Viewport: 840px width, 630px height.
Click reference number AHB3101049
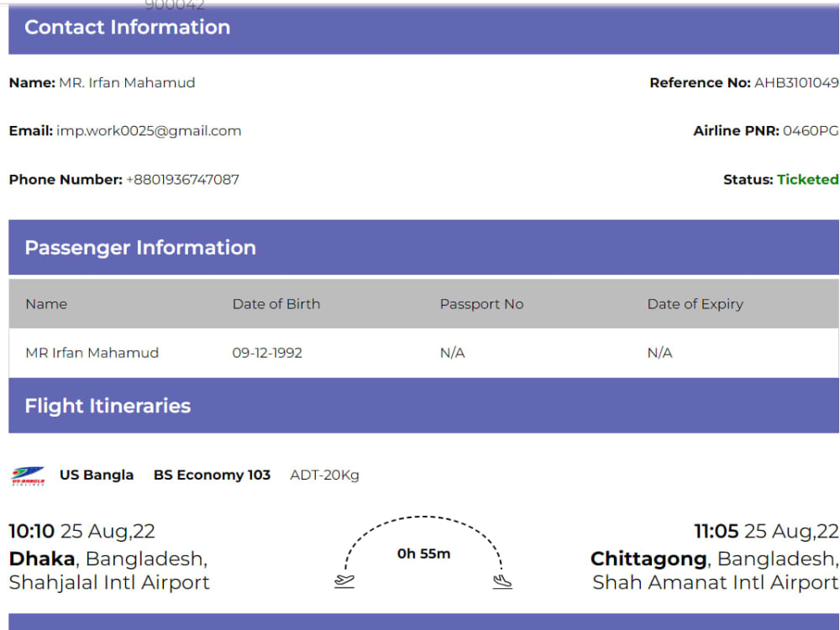pos(796,82)
